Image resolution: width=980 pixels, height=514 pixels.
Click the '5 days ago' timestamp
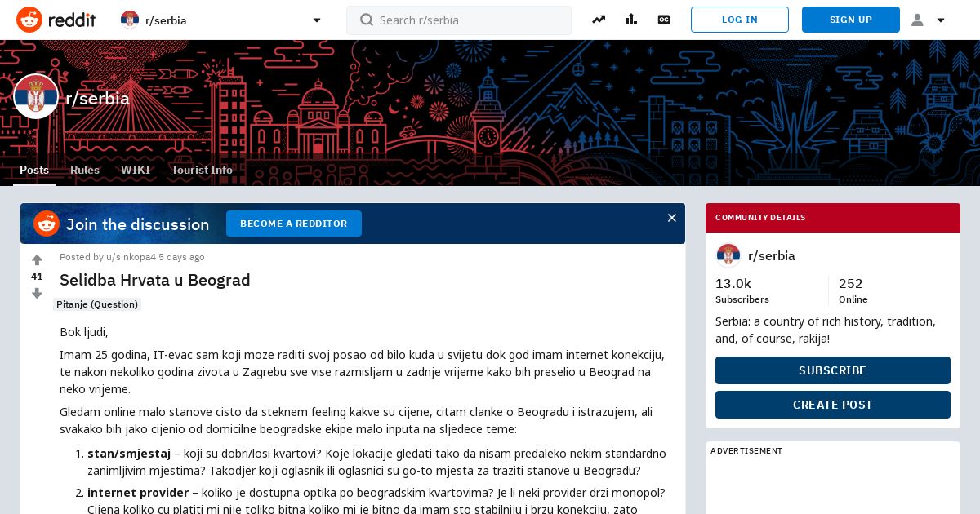181,257
